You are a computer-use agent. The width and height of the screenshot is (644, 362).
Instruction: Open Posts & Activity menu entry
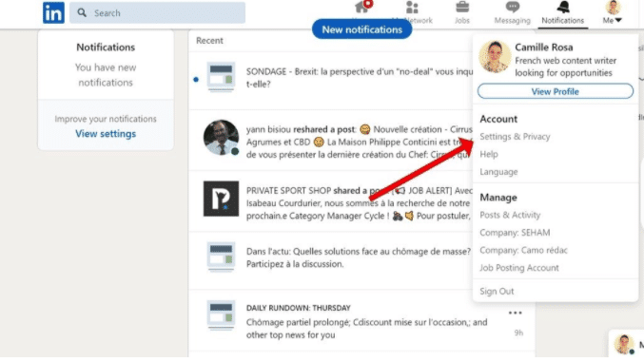[510, 215]
